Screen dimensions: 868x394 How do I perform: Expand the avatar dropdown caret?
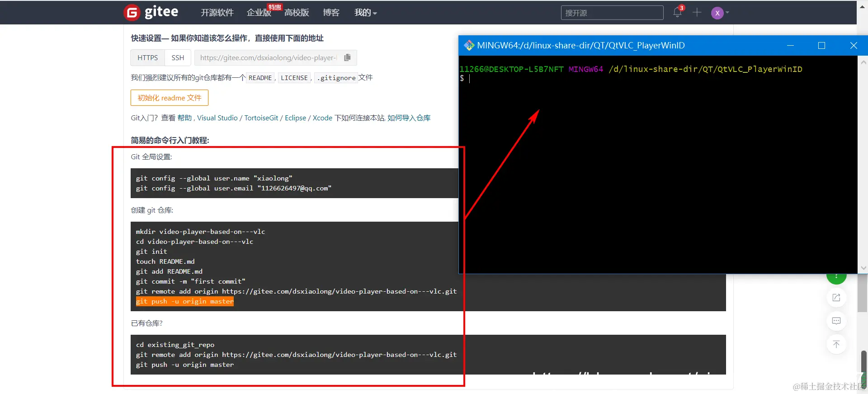pyautogui.click(x=727, y=13)
